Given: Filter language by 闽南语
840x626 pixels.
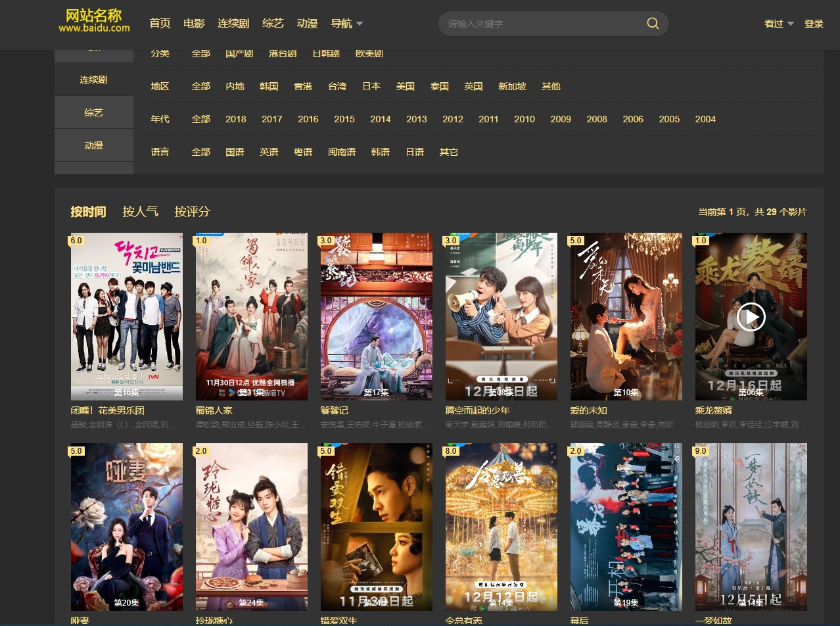Looking at the screenshot, I should pos(342,152).
